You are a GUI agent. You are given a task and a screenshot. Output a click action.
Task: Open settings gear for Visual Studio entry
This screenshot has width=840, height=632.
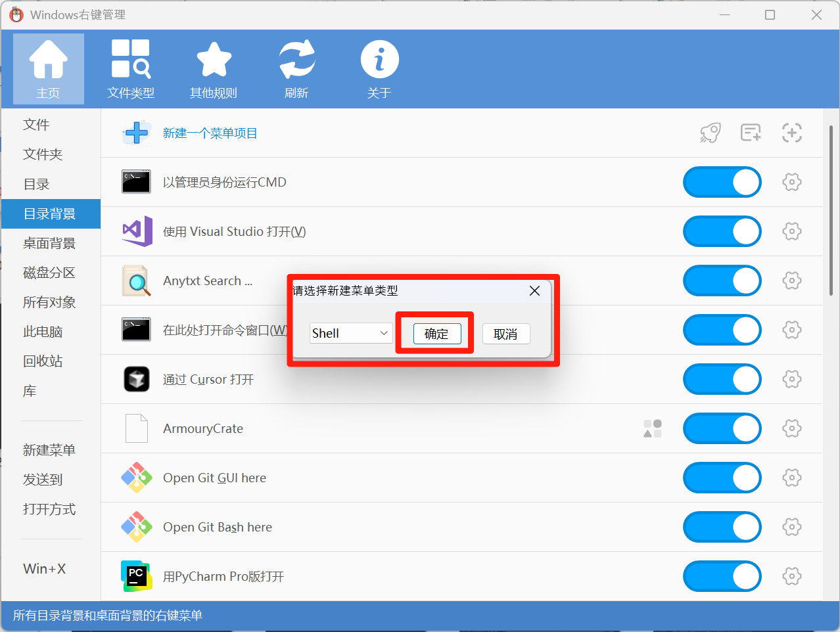click(792, 231)
